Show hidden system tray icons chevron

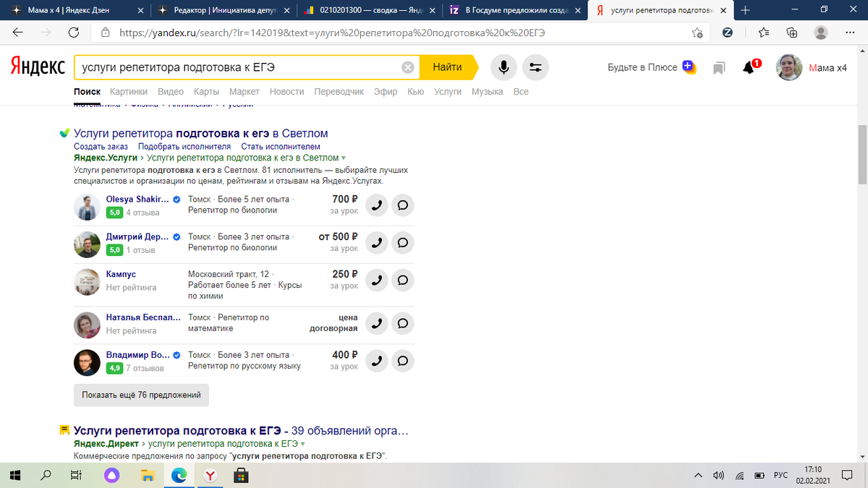pyautogui.click(x=698, y=475)
